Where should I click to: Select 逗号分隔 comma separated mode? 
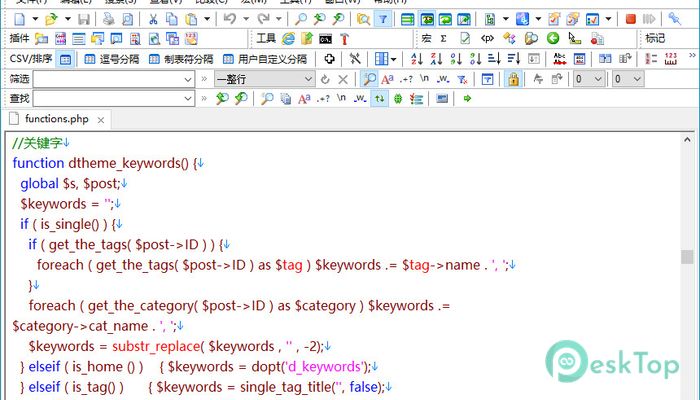tap(112, 59)
